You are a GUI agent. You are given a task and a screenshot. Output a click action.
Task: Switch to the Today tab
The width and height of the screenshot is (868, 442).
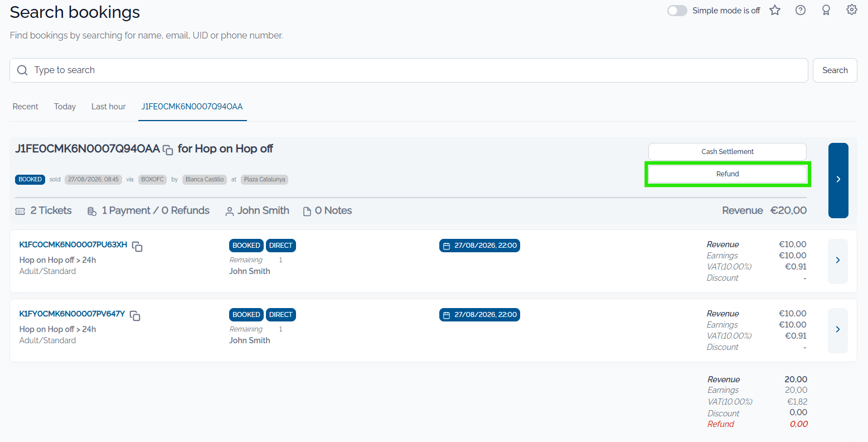[65, 107]
